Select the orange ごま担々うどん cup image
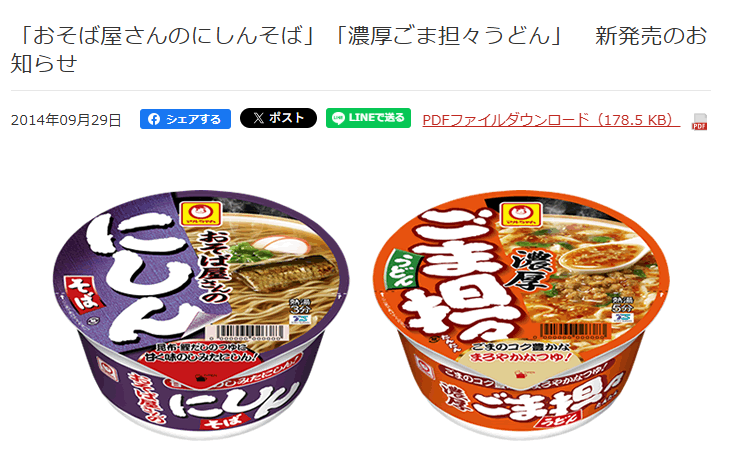This screenshot has width=737, height=464. [x=522, y=313]
